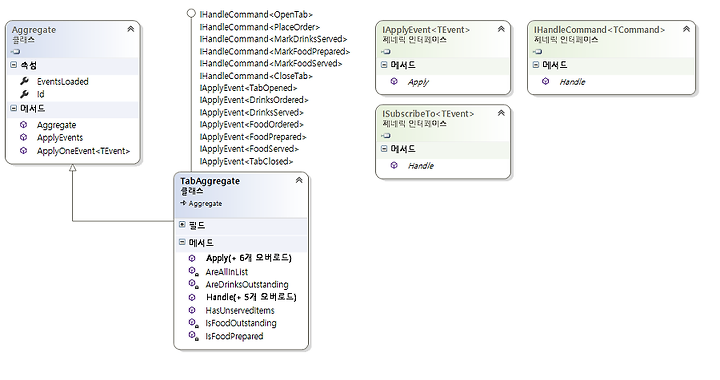Click the IsFoodOutstanding method icon
720x380 pixels.
[x=193, y=323]
